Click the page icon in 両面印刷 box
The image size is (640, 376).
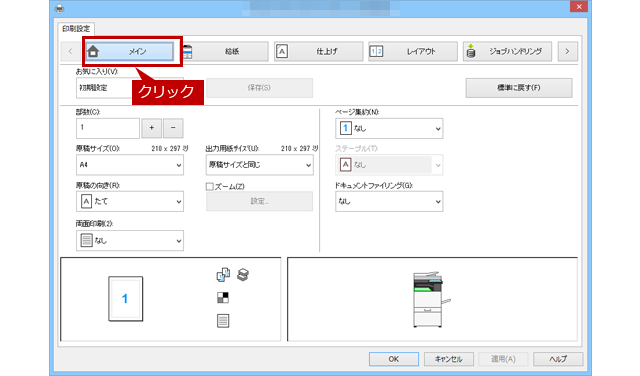(86, 240)
